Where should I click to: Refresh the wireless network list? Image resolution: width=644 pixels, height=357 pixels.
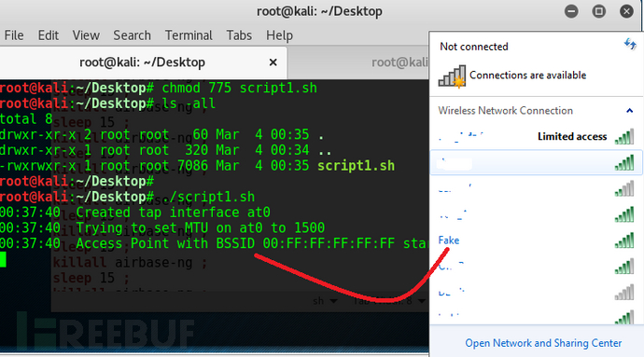(x=630, y=44)
